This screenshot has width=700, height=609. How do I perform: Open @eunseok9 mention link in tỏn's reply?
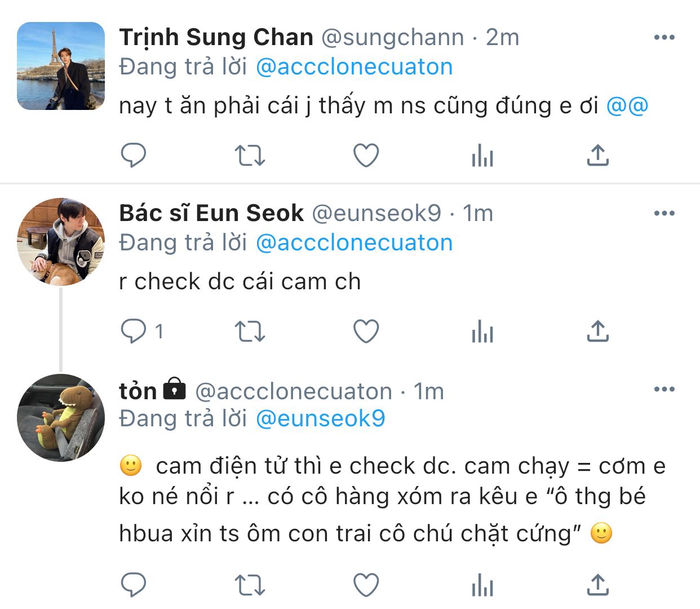tap(320, 419)
